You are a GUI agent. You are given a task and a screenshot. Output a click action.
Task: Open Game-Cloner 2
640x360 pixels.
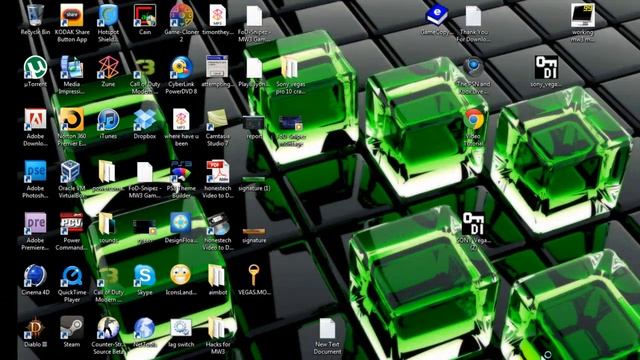[181, 15]
